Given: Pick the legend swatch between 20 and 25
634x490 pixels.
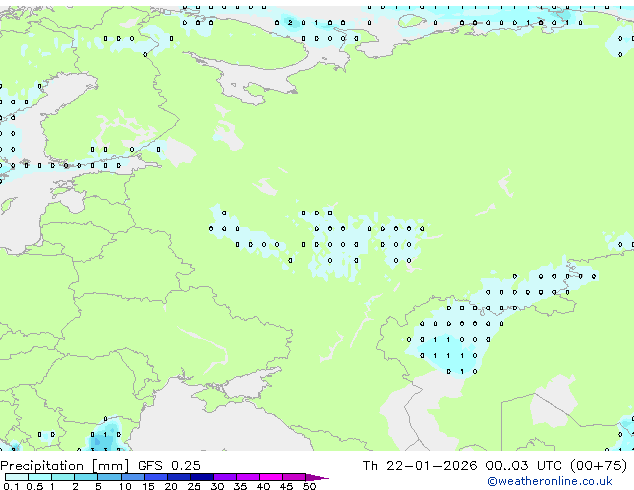Looking at the screenshot, I should pos(179,477).
